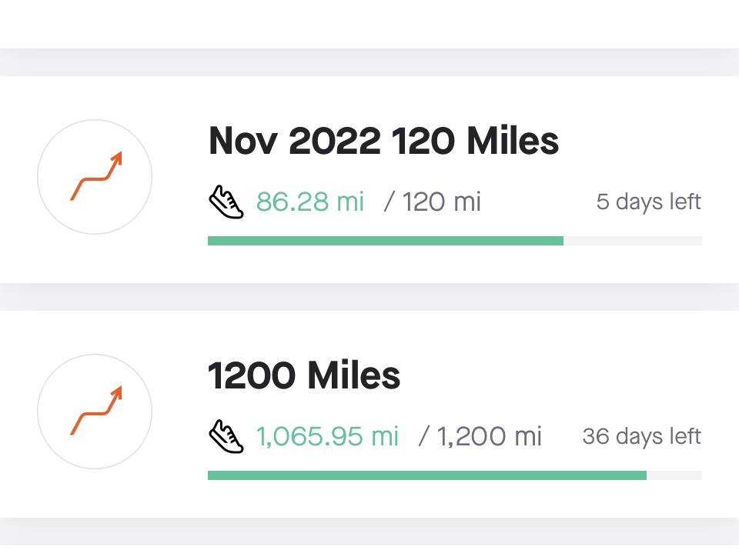
Task: Click the blank white card at the top
Action: 369,23
